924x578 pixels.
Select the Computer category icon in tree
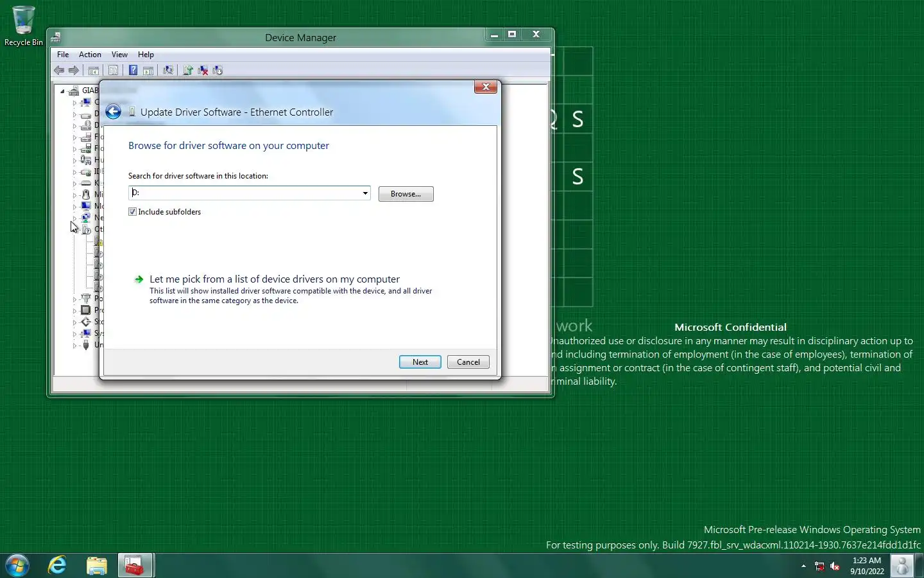coord(85,102)
